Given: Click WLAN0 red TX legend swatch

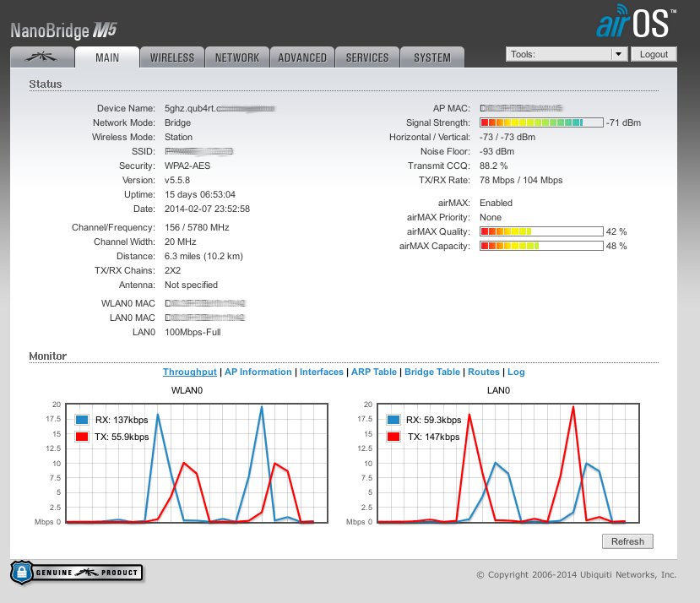Looking at the screenshot, I should tap(82, 437).
